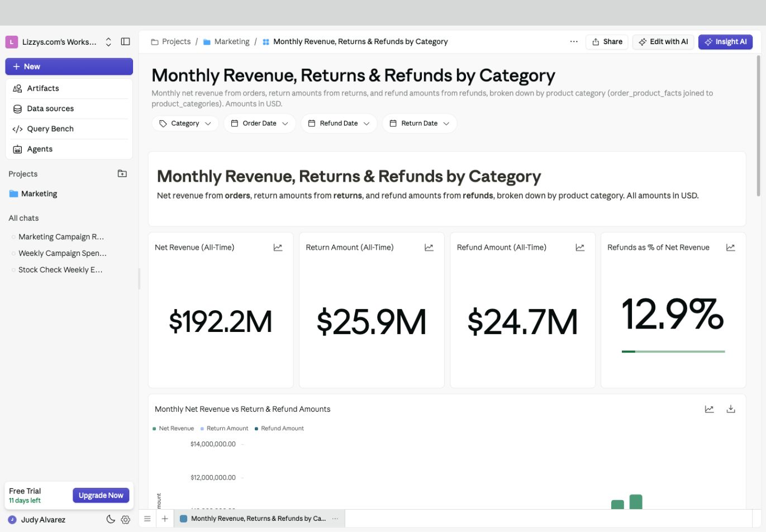Add a new project folder icon
766x532 pixels.
point(122,174)
